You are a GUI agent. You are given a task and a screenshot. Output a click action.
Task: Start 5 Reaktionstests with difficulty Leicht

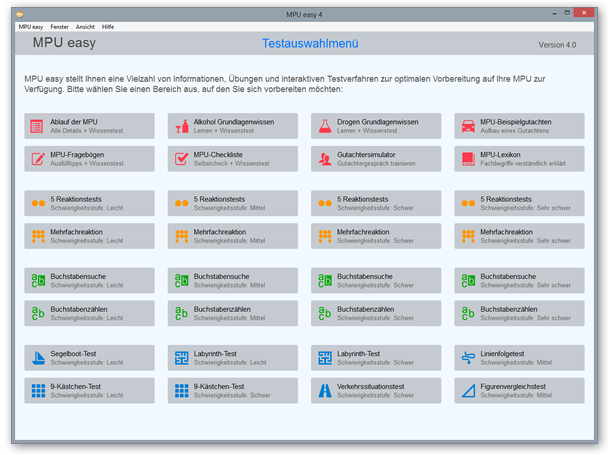pyautogui.click(x=89, y=203)
